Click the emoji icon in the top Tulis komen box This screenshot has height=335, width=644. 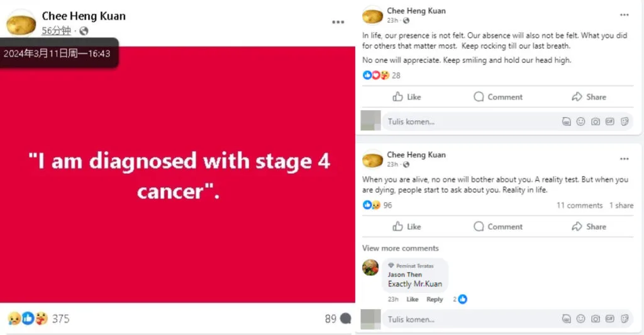[580, 122]
